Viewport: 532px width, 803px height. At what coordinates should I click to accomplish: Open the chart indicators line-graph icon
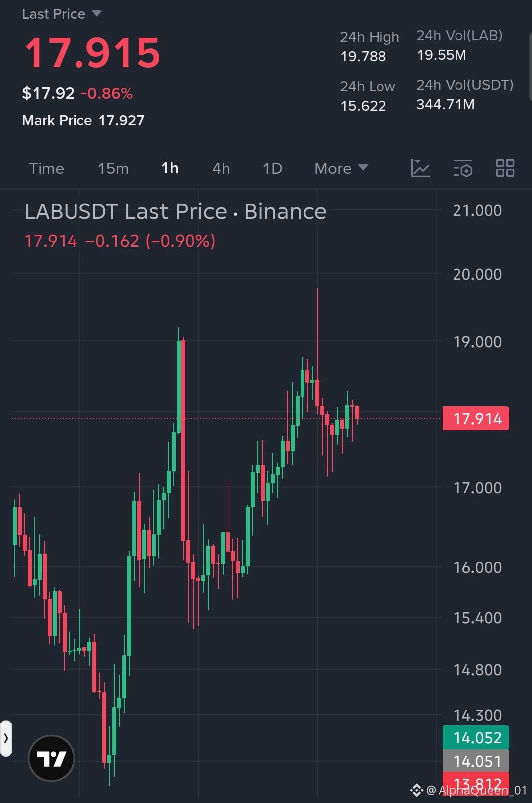[x=420, y=168]
